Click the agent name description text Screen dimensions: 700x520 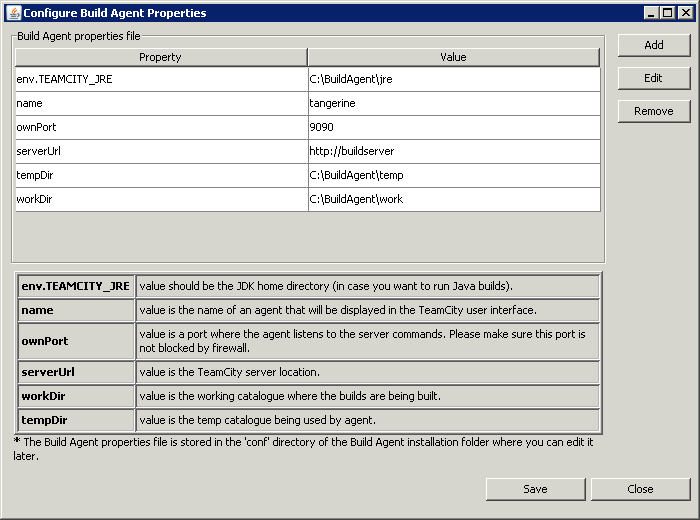click(338, 310)
